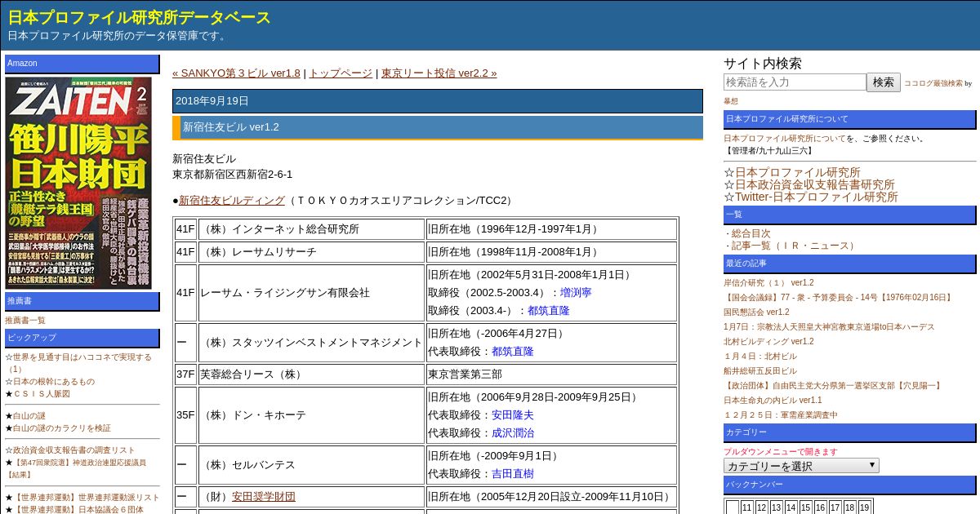Open recent article 北村ビルディング ver1.2
Screen dimensions: 980x514
tap(768, 341)
